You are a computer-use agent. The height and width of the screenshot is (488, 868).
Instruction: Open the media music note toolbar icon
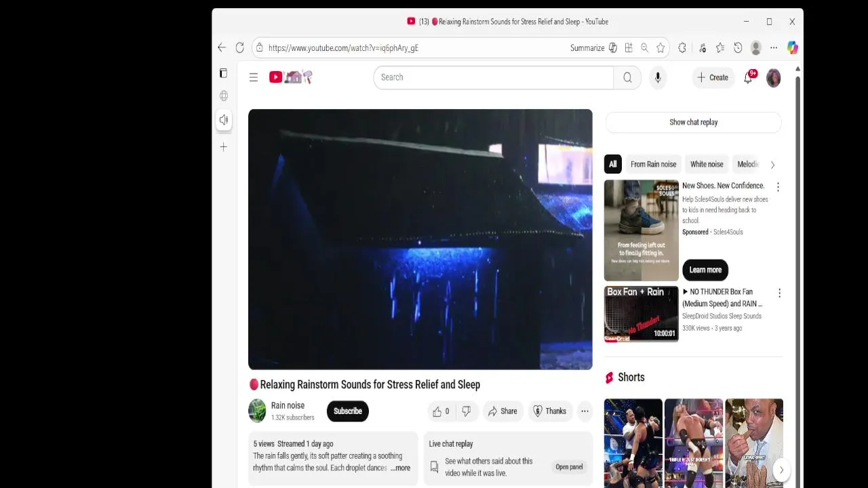703,47
